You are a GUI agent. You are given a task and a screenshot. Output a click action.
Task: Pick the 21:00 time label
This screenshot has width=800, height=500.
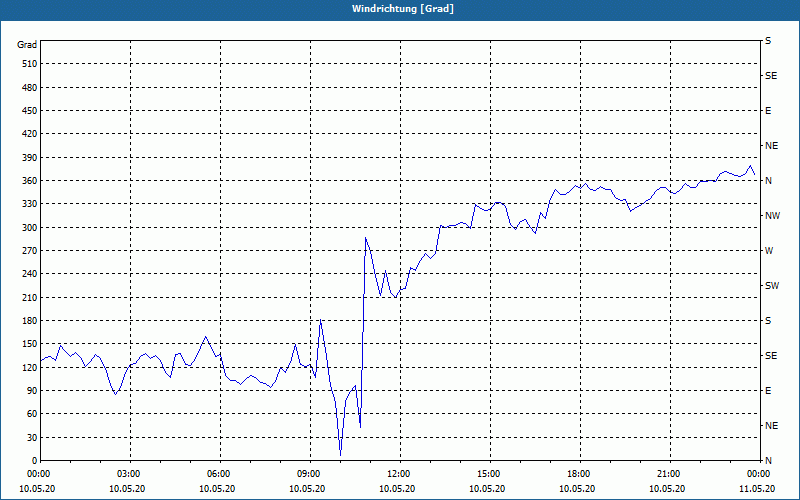[667, 473]
